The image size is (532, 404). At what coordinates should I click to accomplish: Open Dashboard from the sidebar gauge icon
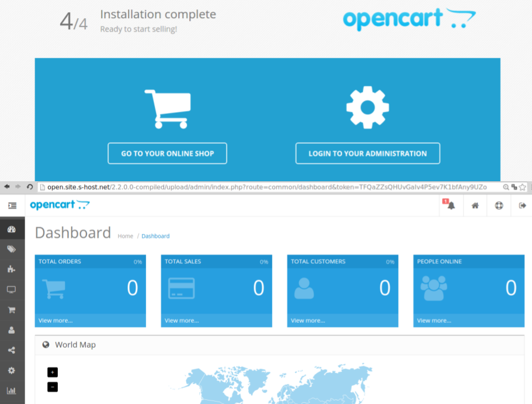(x=12, y=229)
